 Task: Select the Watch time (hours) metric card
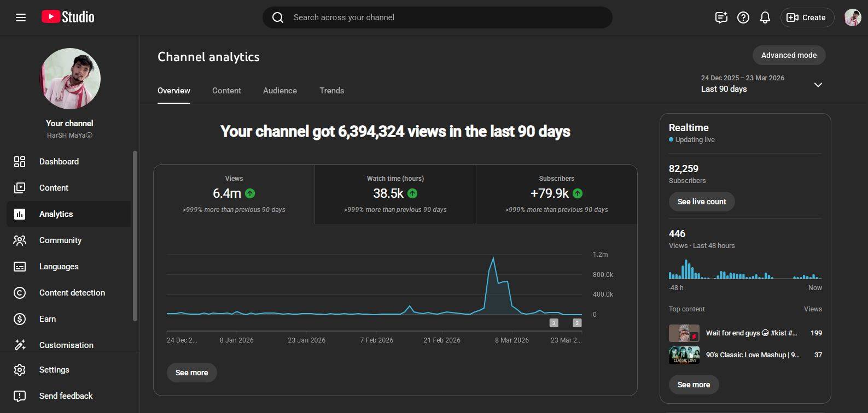[395, 194]
